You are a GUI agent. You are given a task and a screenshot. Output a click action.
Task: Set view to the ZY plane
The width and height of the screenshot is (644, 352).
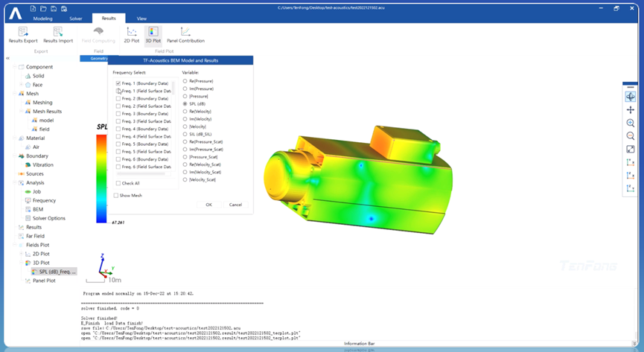point(631,188)
